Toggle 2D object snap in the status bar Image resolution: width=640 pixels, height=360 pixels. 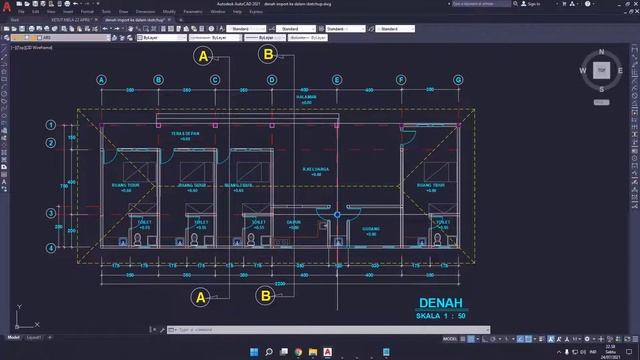(529, 339)
